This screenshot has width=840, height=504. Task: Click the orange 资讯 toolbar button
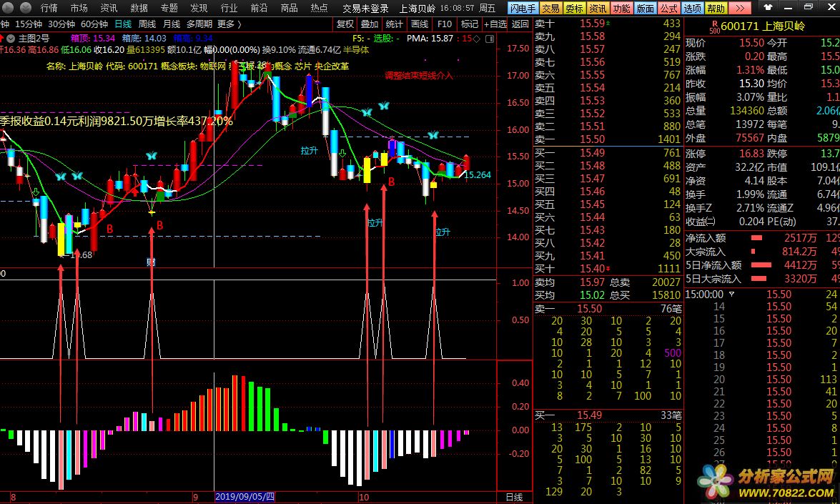click(x=598, y=8)
